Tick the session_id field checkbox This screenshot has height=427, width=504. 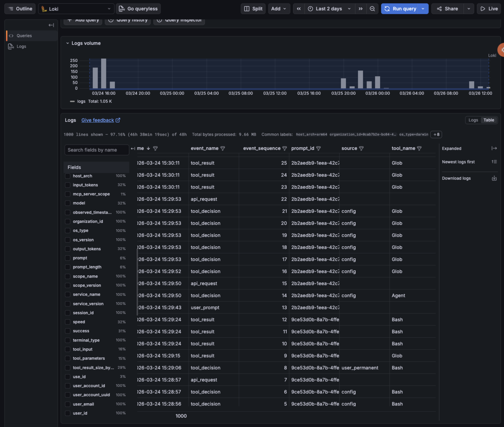tap(68, 313)
